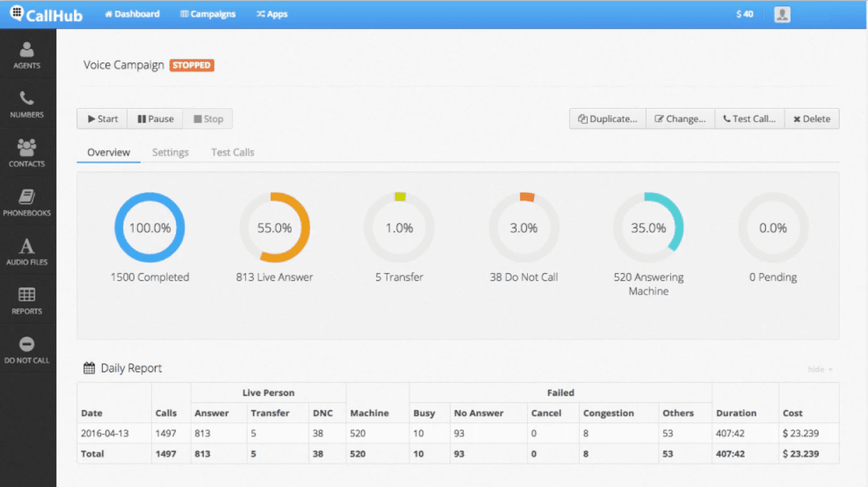Navigate to the Campaigns menu
This screenshot has width=868, height=487.
[x=208, y=14]
